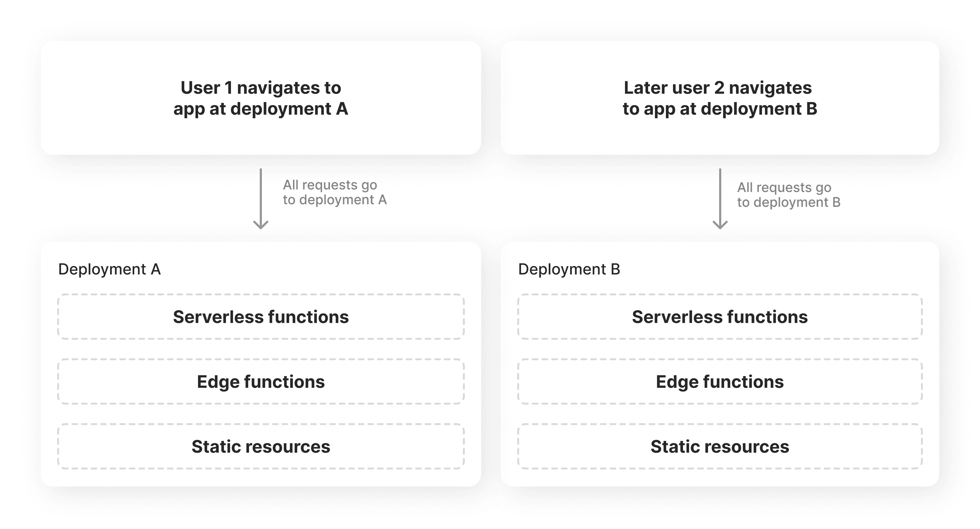Select Static resources box in Deployment B

[720, 446]
